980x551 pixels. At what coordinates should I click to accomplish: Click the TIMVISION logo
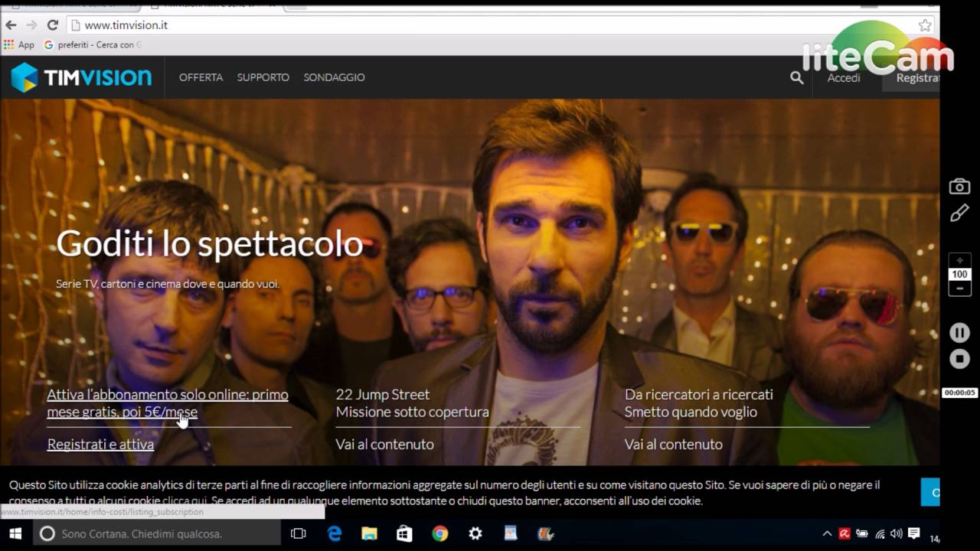coord(81,77)
